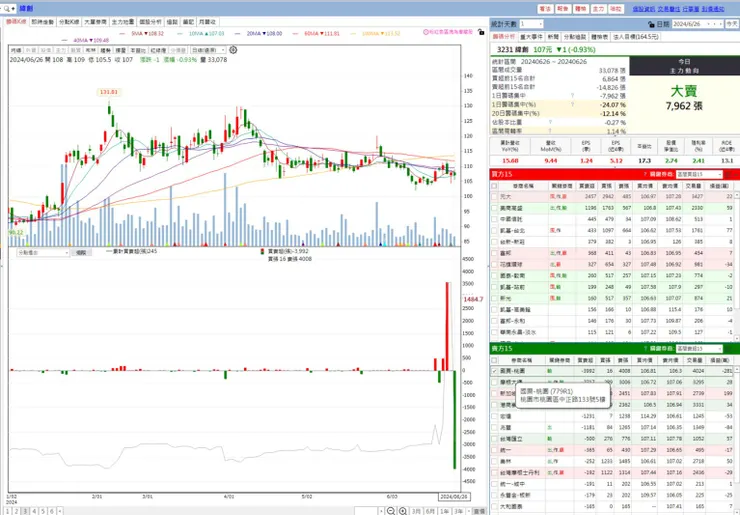Set chart range with 3年 button
The height and width of the screenshot is (515, 740).
458,511
